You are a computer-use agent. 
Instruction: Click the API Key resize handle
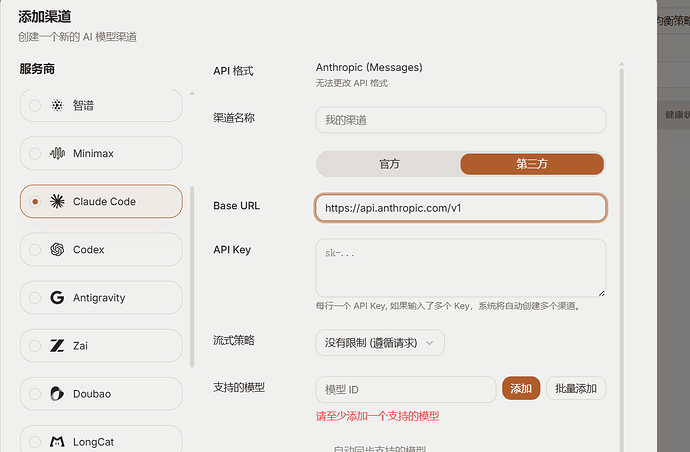602,293
